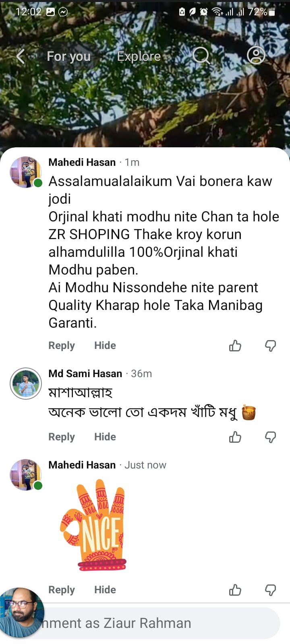Reply to Md Sami Hasan's comment
Screen dimensions: 290x644
pyautogui.click(x=61, y=437)
